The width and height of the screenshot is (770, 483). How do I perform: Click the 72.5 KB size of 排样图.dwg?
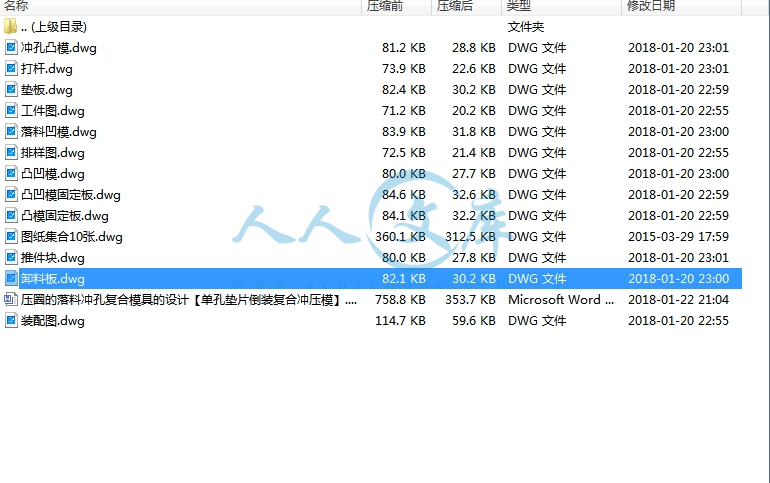[404, 153]
